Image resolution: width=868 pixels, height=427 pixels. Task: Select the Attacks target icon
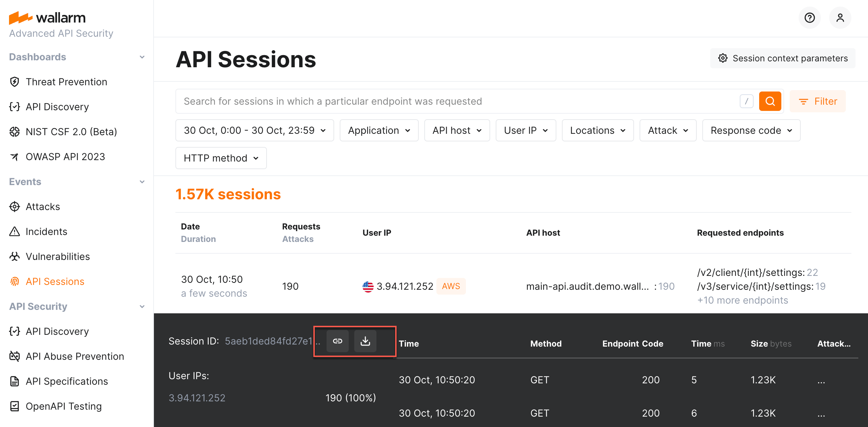pos(14,206)
